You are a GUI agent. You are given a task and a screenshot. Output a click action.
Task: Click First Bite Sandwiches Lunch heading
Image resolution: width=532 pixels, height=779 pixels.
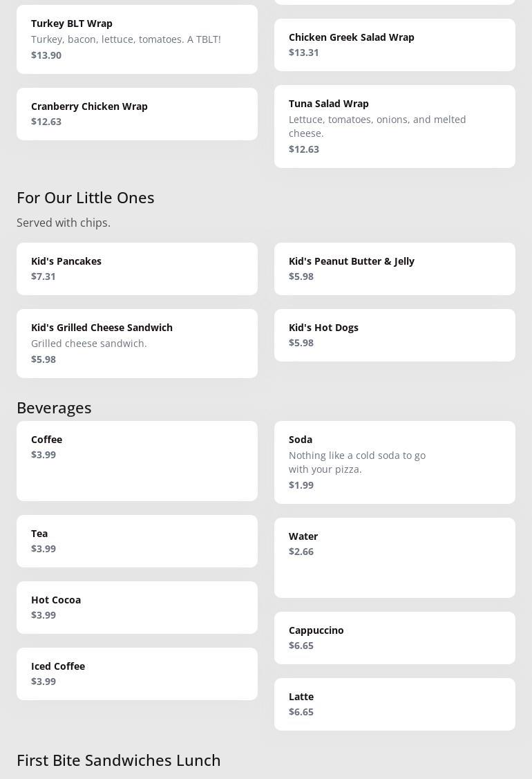119,760
